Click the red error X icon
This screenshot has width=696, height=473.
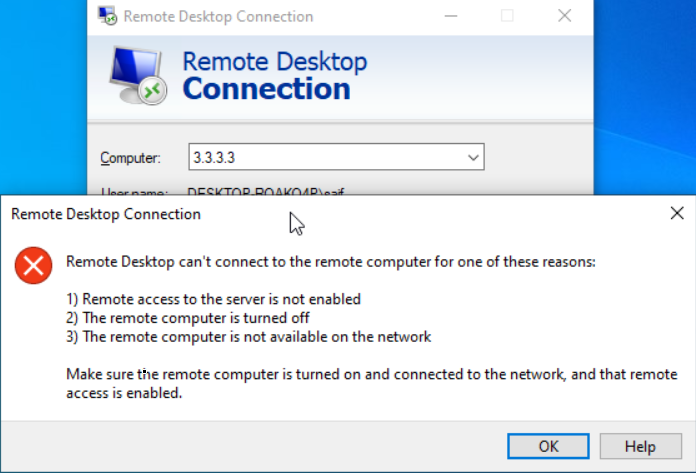tap(33, 265)
